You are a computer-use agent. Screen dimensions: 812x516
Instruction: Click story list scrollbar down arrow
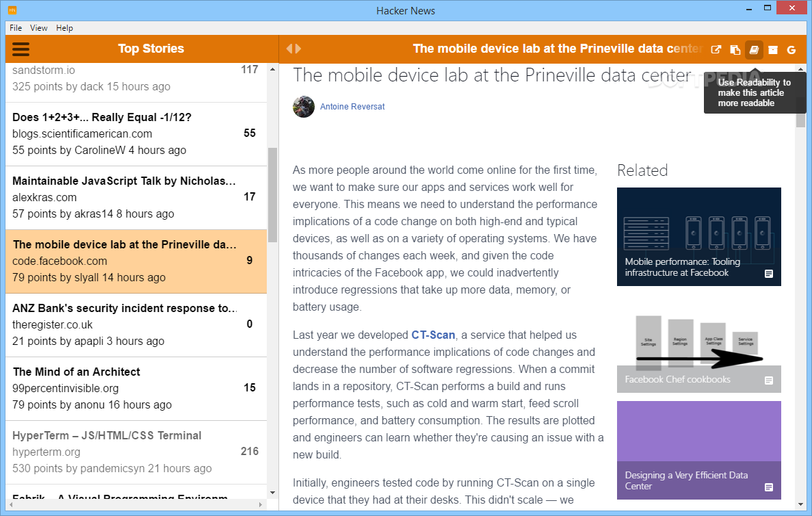[x=272, y=493]
